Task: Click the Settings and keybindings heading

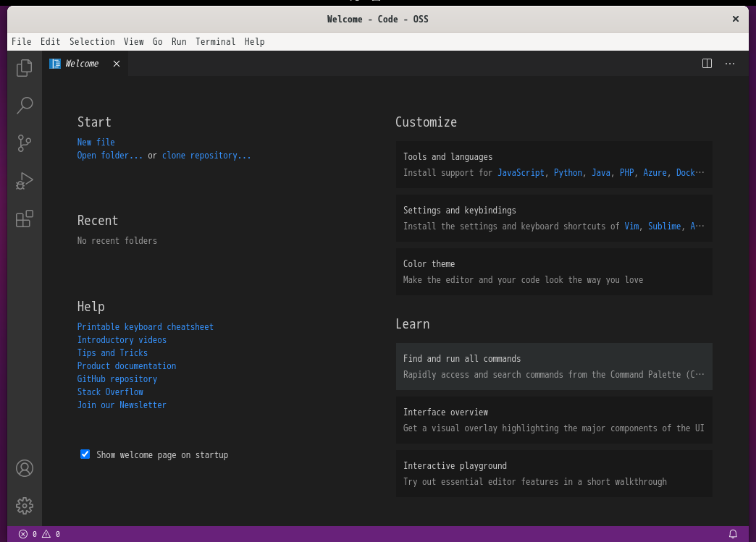Action: (460, 210)
